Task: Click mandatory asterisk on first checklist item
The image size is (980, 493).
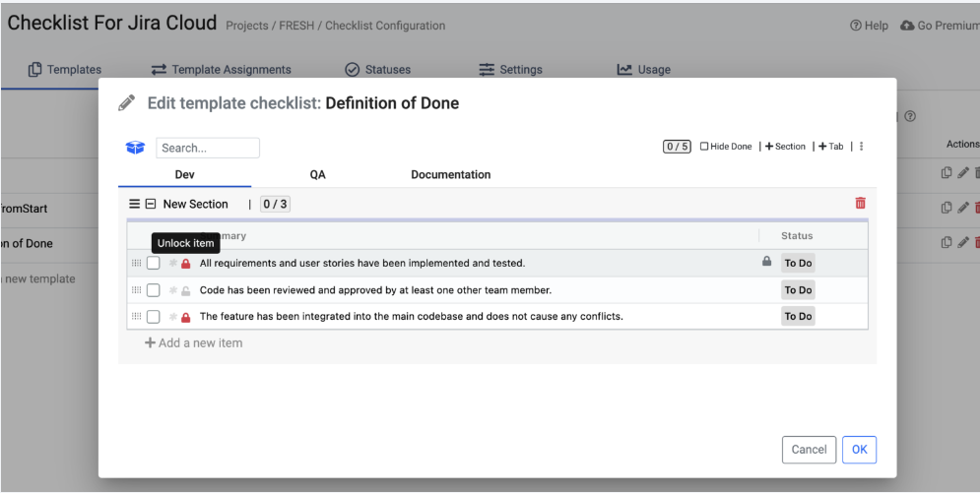Action: click(172, 264)
